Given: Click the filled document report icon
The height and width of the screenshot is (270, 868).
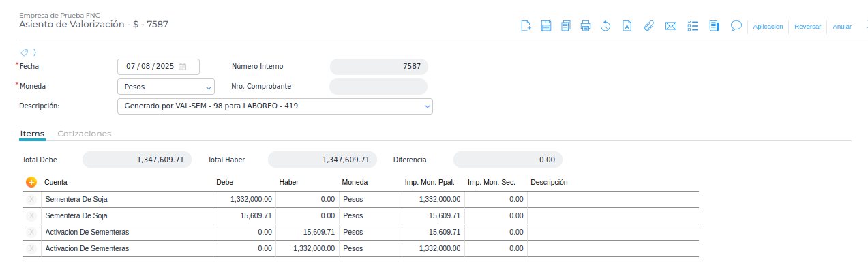Looking at the screenshot, I should pos(714,27).
